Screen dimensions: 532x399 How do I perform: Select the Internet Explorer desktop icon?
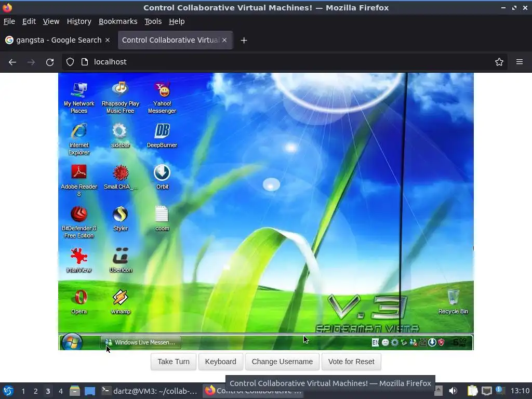pyautogui.click(x=79, y=139)
